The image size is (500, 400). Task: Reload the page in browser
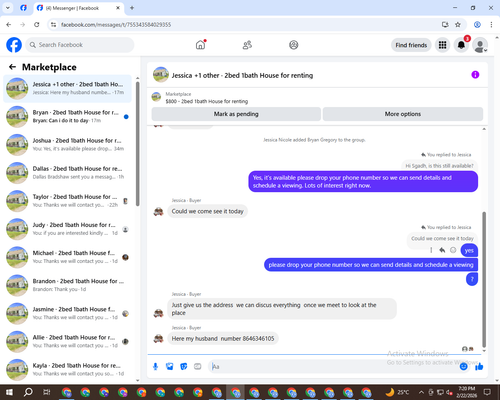pyautogui.click(x=37, y=24)
